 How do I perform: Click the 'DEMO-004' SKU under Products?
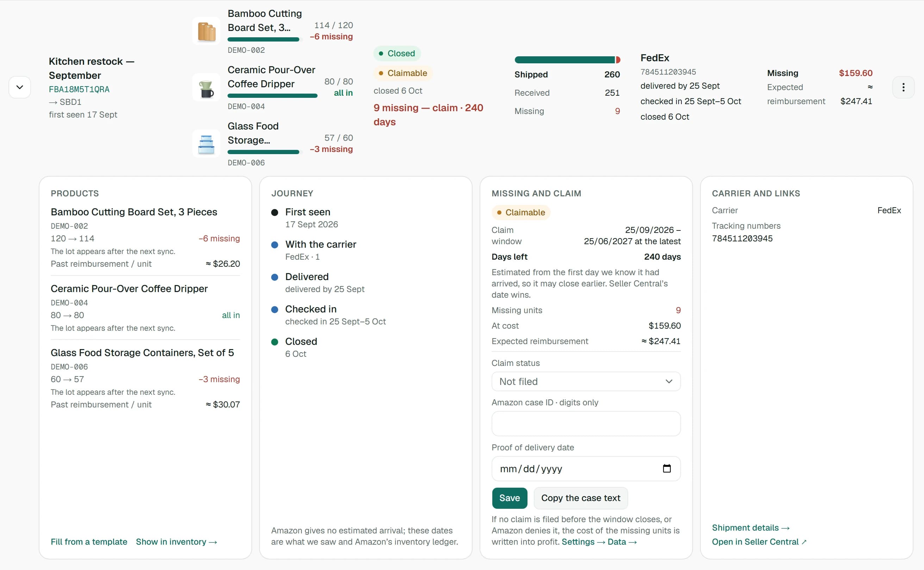click(69, 303)
